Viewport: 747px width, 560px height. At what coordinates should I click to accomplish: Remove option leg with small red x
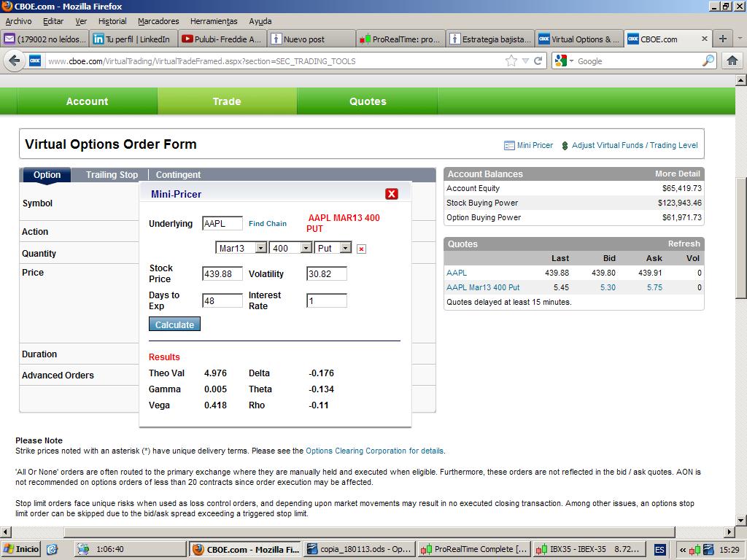362,249
